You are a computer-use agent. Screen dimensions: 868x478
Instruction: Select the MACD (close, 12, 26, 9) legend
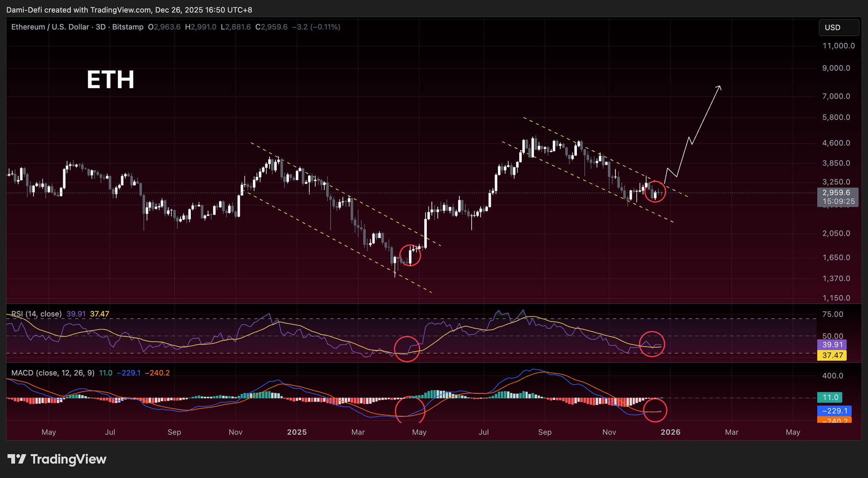53,373
